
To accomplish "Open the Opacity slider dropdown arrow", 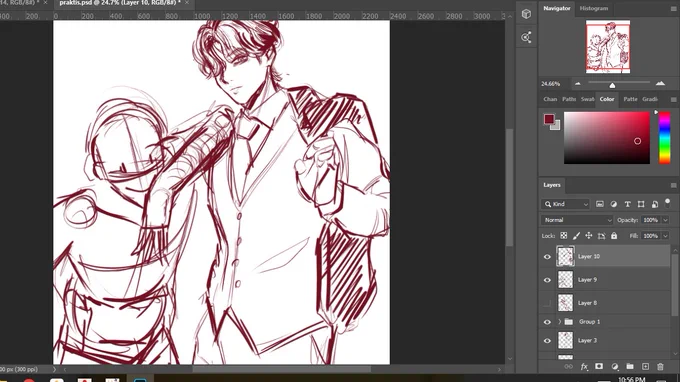I will 665,220.
